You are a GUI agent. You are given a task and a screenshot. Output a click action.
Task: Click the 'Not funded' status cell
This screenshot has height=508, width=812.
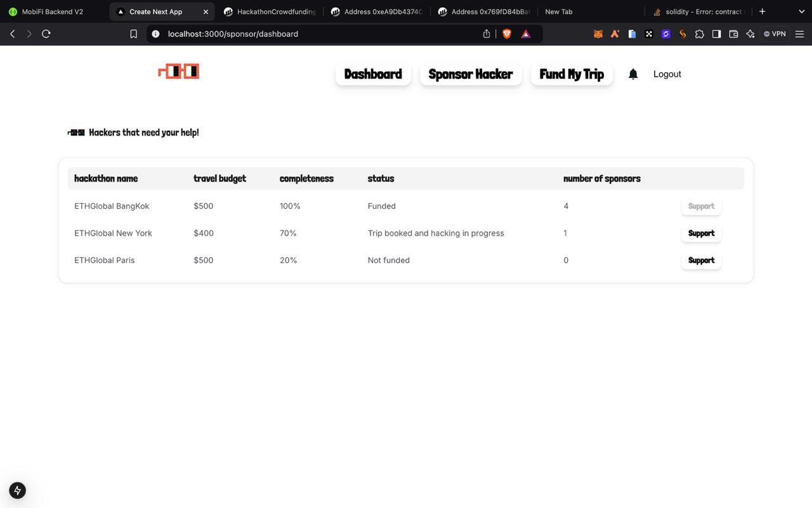click(389, 260)
